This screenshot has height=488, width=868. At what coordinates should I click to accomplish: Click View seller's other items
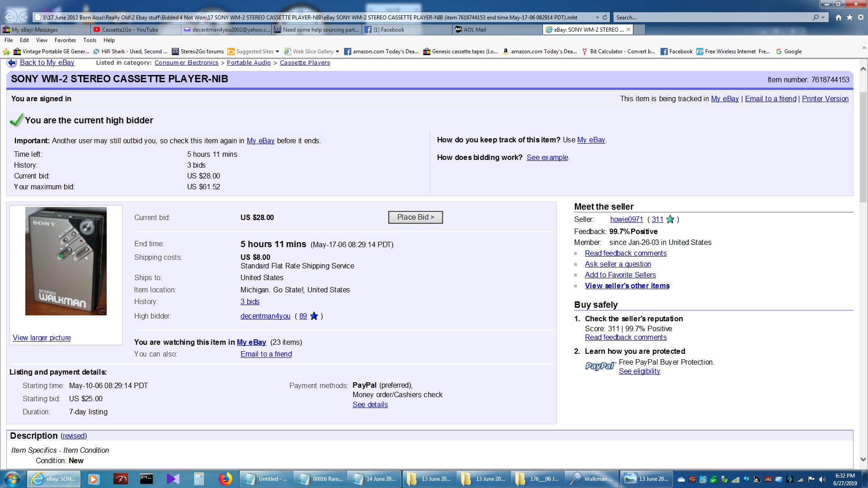[x=627, y=286]
